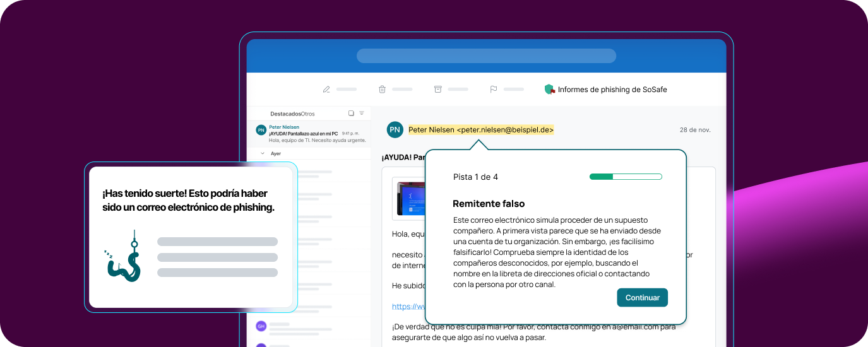
Task: Click the trash delete icon
Action: coord(382,90)
